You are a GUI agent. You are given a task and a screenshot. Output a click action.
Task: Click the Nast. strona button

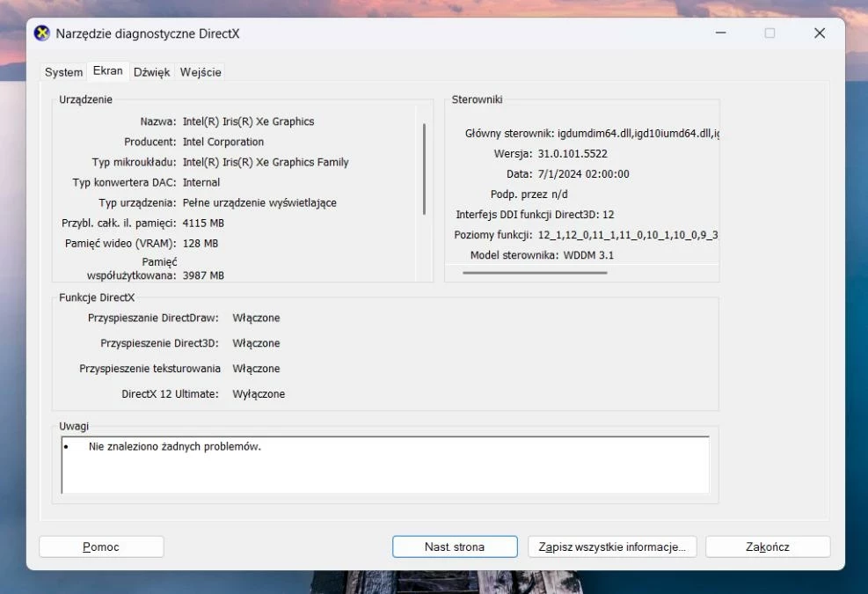coord(455,546)
